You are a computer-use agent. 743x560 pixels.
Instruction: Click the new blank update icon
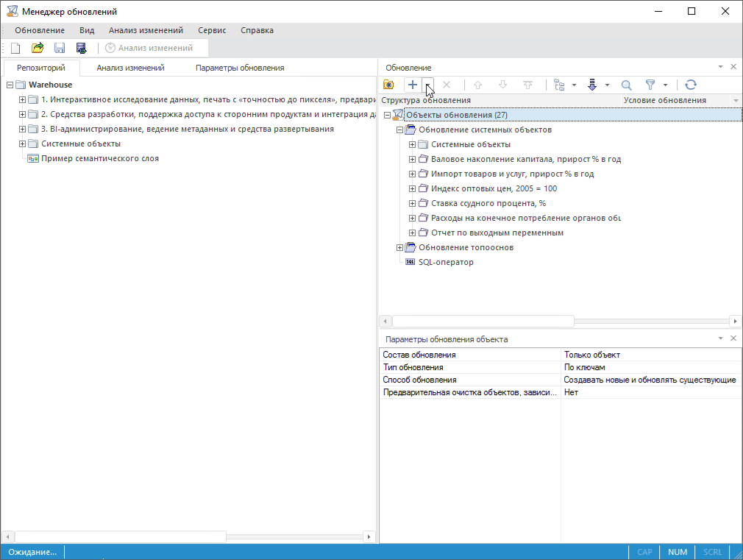point(15,48)
